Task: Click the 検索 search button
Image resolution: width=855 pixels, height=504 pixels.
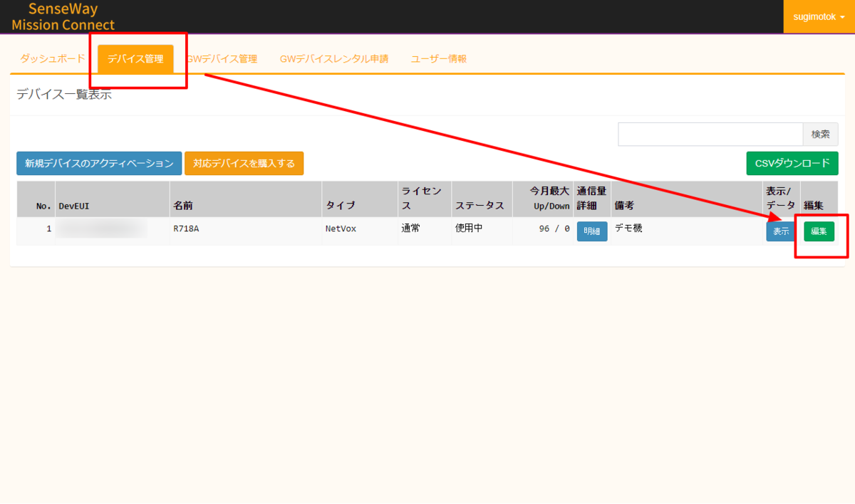Action: coord(821,135)
